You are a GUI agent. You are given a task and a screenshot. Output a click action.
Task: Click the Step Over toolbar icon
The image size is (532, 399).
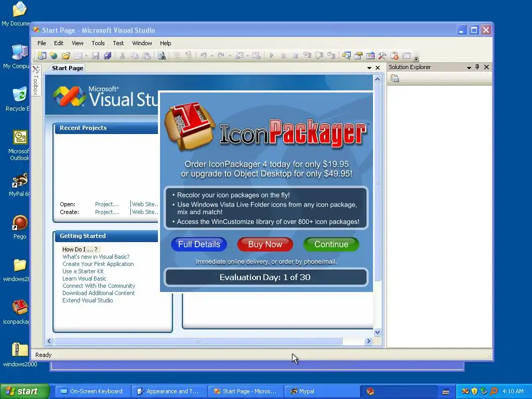point(320,56)
